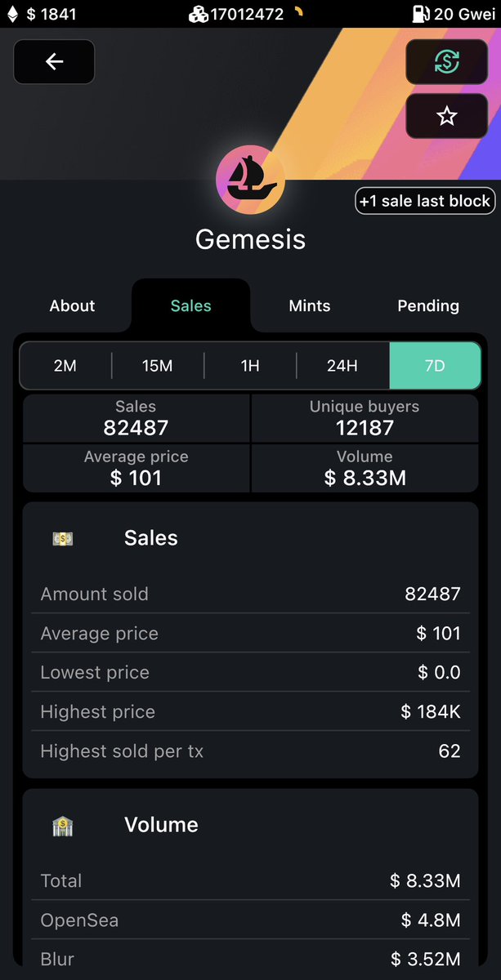This screenshot has height=980, width=501.
Task: Tap the Unique buyers 12187 stat card
Action: point(365,418)
